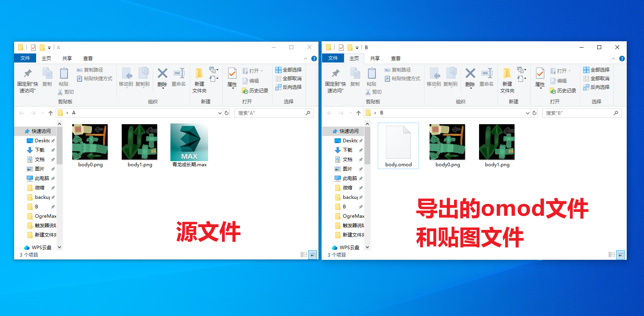Switch to large icons view in window B status bar
644x316 pixels.
click(x=620, y=255)
